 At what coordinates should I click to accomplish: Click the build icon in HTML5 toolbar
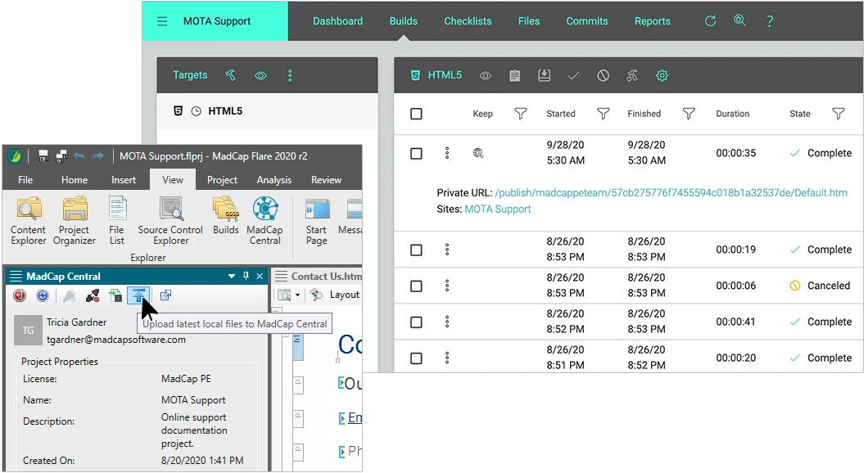click(x=632, y=76)
